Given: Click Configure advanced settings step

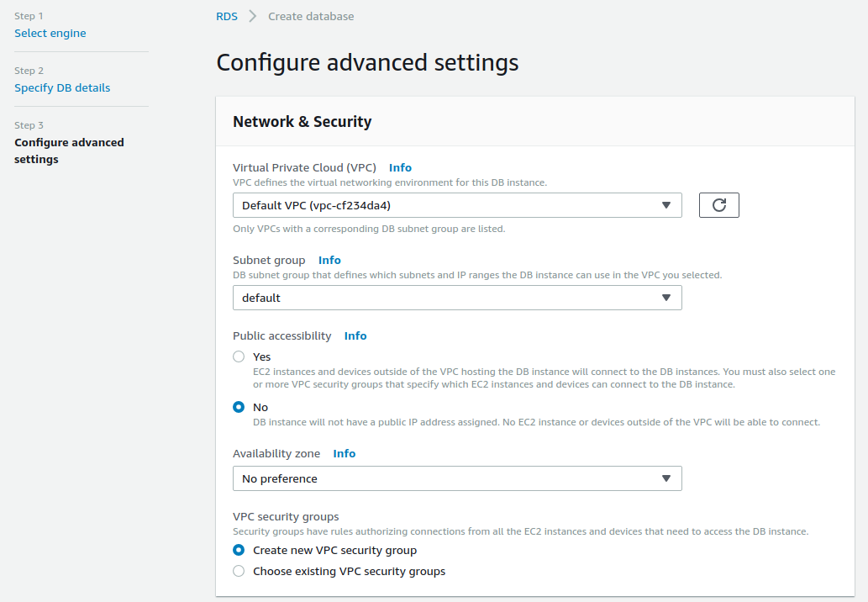Looking at the screenshot, I should tap(69, 150).
